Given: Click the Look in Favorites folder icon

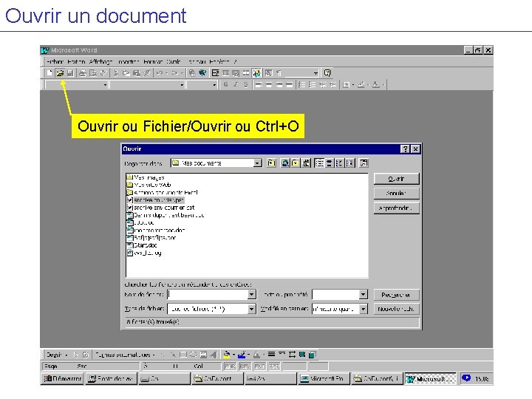Looking at the screenshot, I should point(296,163).
